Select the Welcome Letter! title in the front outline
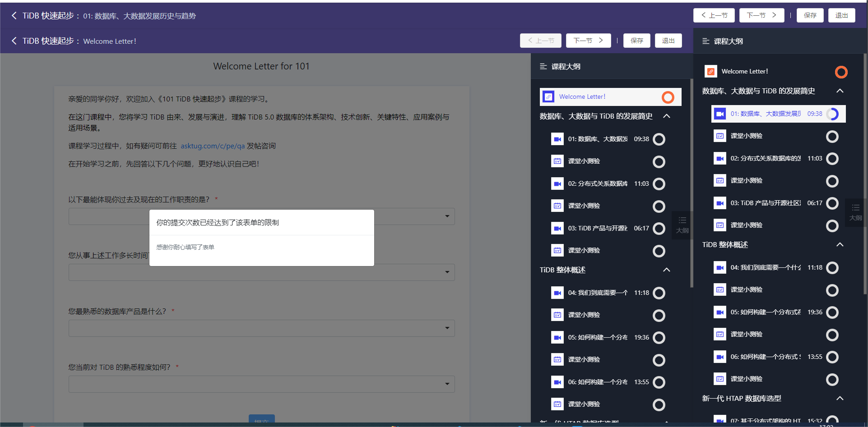 pos(582,96)
